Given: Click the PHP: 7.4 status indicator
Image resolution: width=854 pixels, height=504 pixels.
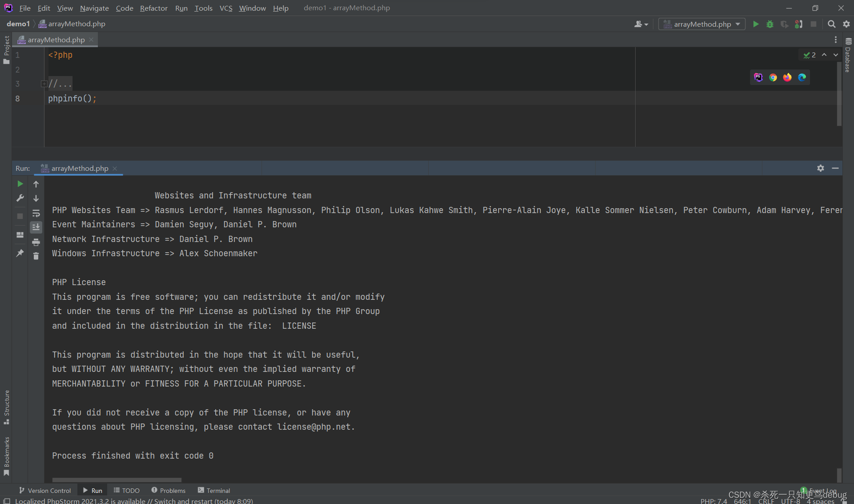Looking at the screenshot, I should point(713,501).
